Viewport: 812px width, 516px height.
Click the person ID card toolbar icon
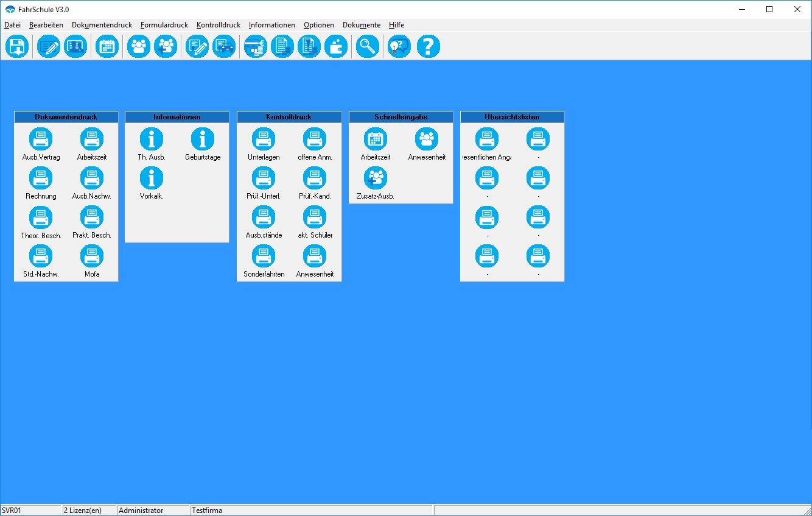(75, 46)
